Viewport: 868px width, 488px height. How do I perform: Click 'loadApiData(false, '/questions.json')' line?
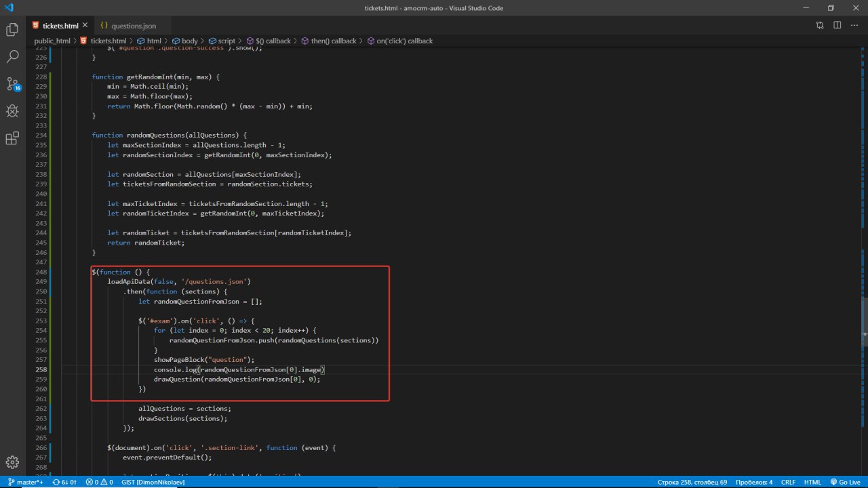pos(179,281)
